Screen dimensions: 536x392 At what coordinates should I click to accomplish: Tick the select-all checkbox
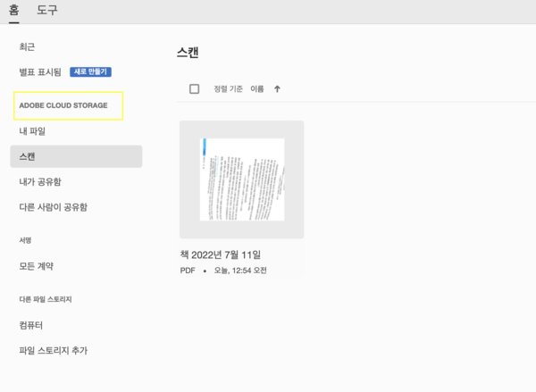195,88
